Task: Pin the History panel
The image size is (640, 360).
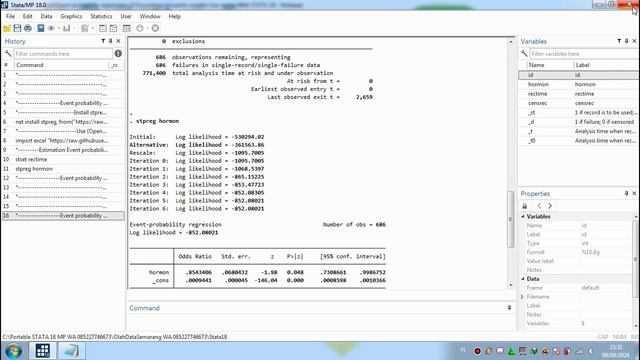Action: pyautogui.click(x=111, y=41)
